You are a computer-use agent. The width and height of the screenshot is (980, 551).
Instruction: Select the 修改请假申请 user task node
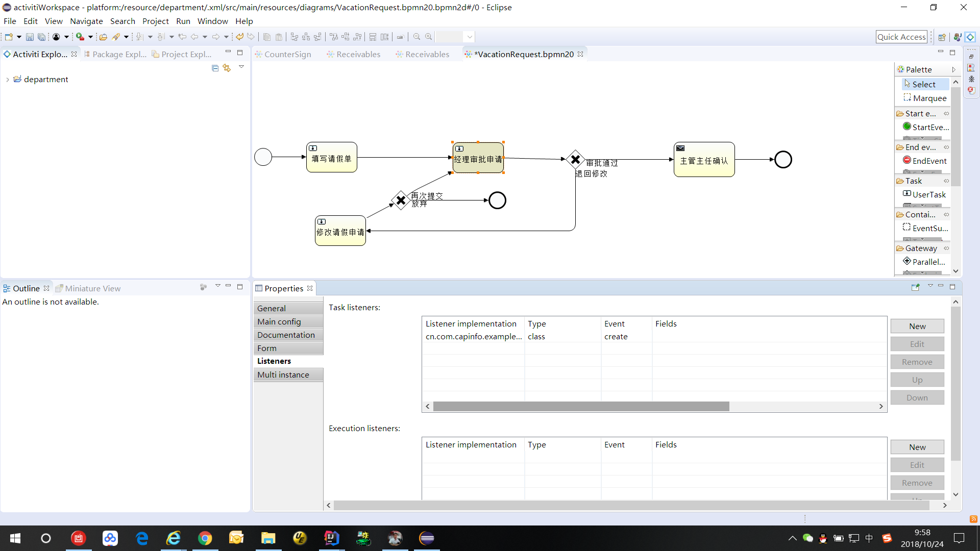340,231
